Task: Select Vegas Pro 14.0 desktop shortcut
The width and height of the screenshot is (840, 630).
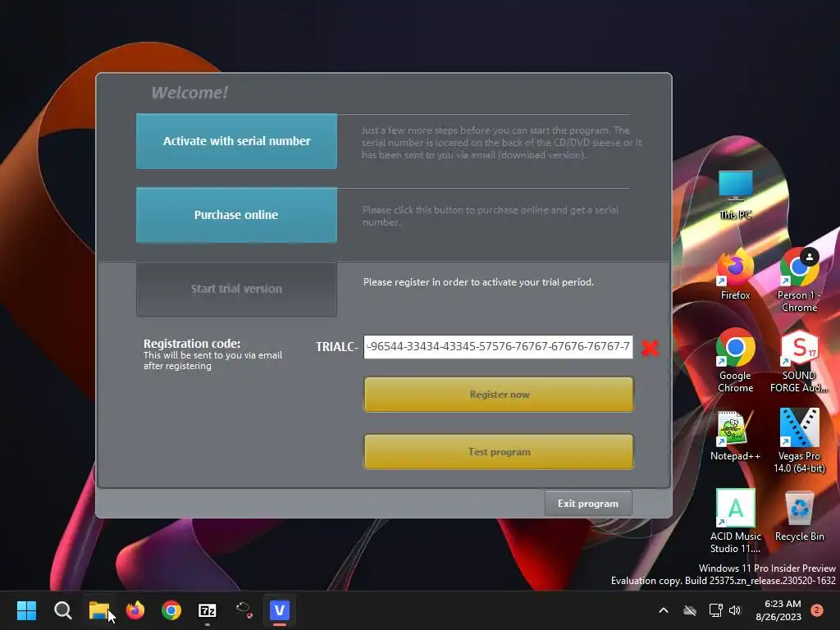Action: point(799,441)
